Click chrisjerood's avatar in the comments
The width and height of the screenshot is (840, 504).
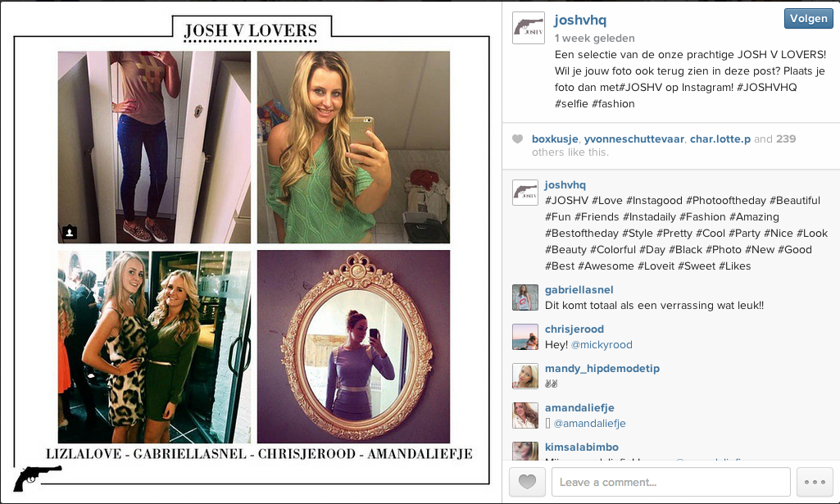[525, 337]
